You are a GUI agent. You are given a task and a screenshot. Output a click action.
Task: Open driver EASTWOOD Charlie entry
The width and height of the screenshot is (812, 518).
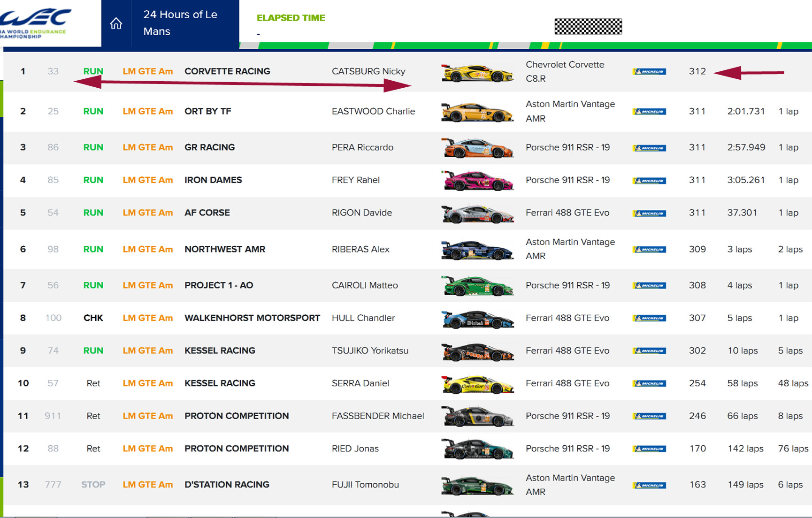pos(373,111)
